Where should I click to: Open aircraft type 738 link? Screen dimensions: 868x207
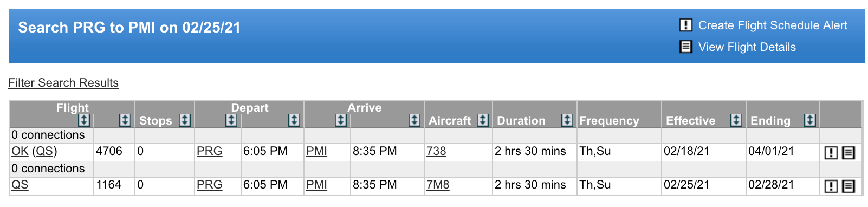point(436,151)
